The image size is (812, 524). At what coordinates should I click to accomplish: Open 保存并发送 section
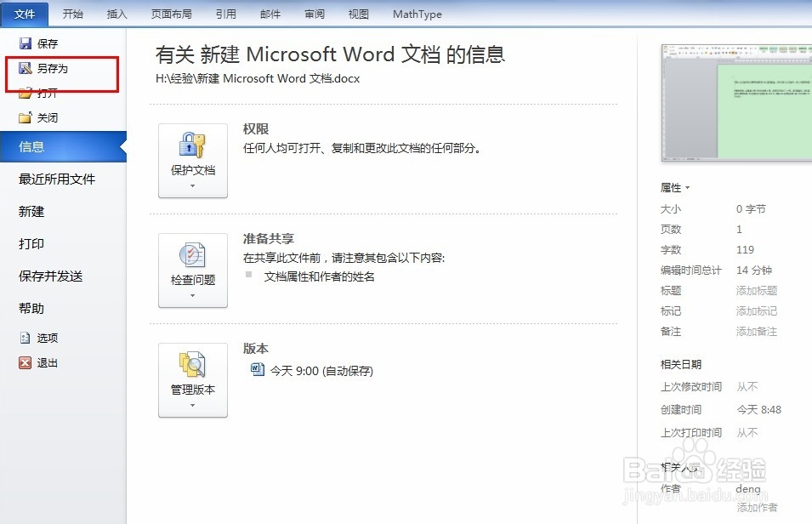coord(51,276)
